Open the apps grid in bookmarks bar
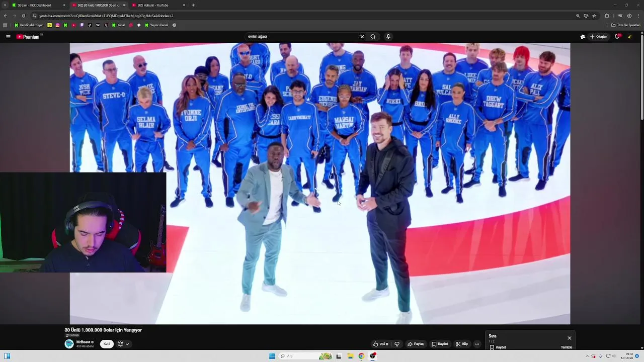The width and height of the screenshot is (644, 362). 5,25
